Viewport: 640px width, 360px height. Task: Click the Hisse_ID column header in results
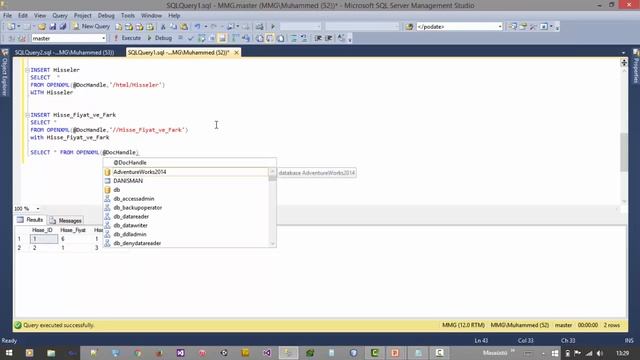tap(42, 230)
